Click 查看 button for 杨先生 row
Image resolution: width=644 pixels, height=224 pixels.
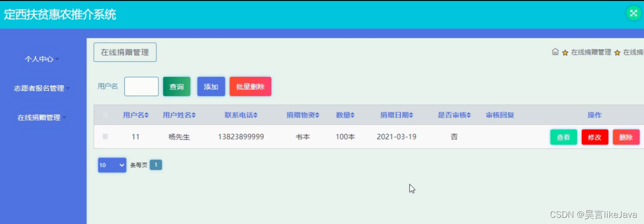563,137
